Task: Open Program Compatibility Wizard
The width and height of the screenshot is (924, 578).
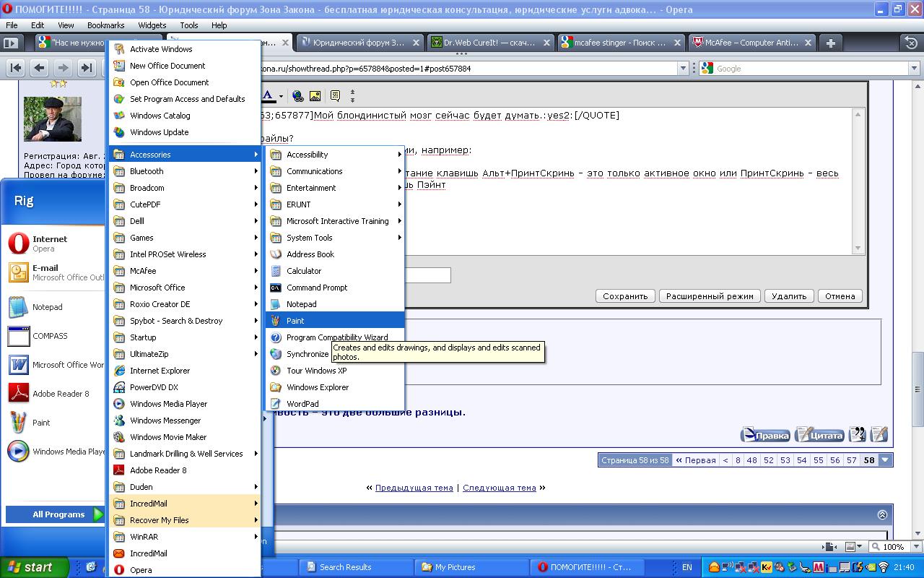Action: pos(335,337)
